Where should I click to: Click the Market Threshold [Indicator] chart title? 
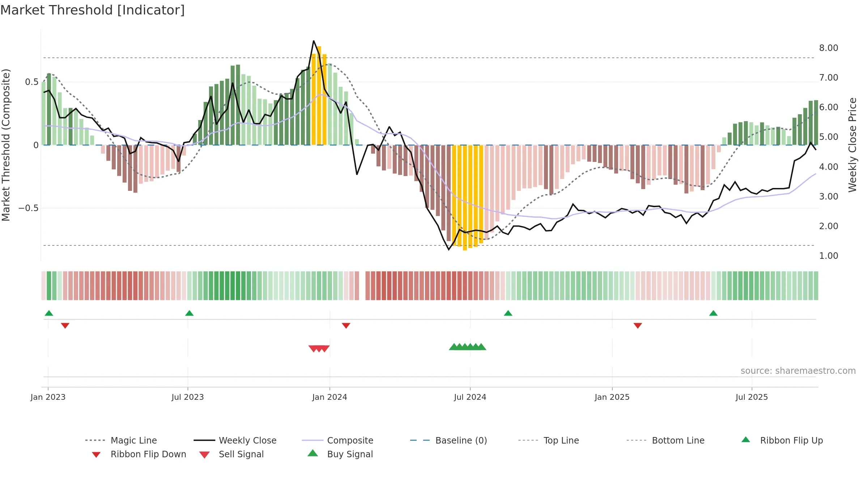pos(93,10)
